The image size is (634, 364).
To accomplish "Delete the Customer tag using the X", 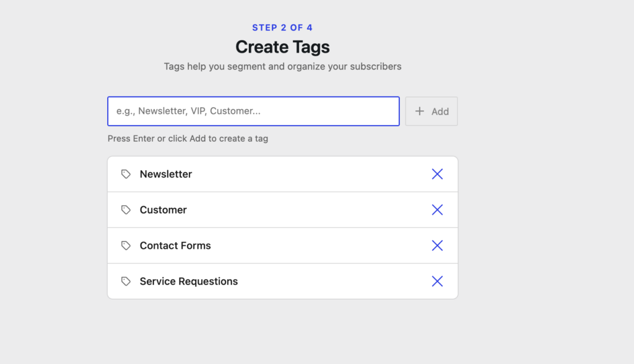I will [x=437, y=209].
